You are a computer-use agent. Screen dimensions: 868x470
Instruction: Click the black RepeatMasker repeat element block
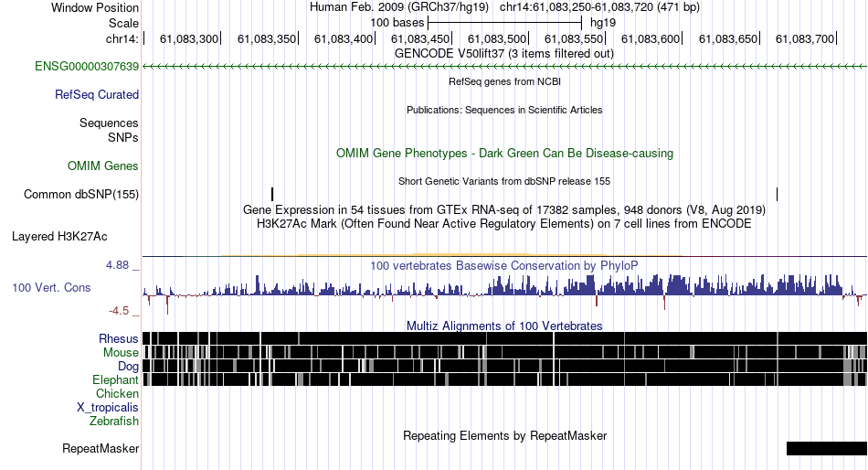pos(827,448)
